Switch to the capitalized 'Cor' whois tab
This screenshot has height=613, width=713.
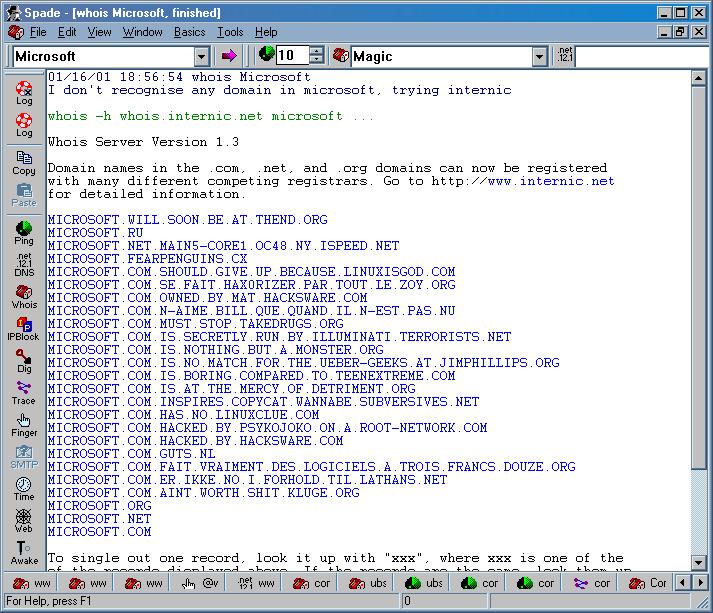[648, 583]
